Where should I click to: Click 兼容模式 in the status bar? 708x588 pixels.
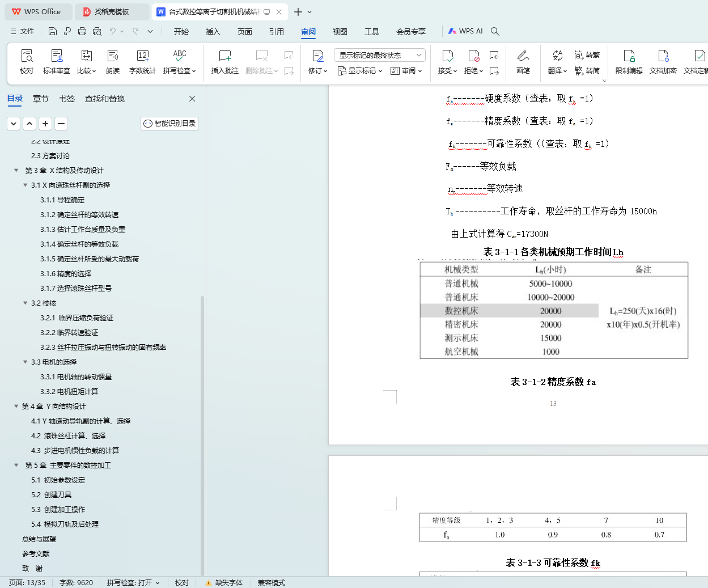[x=272, y=582]
